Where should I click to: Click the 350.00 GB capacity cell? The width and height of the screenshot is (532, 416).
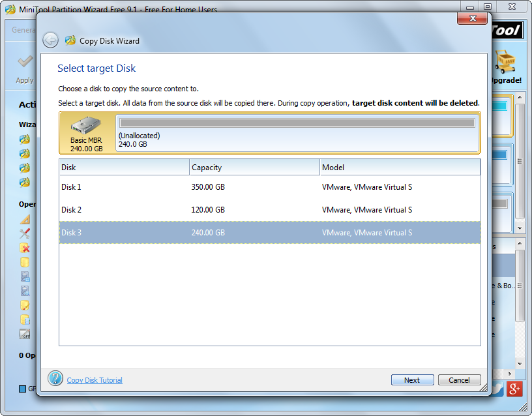(208, 187)
